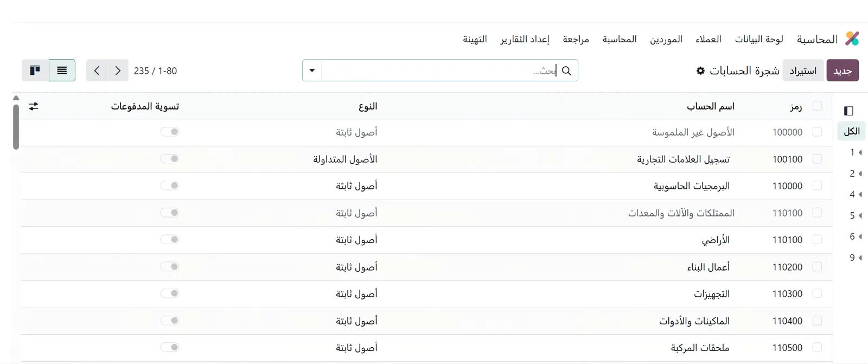
Task: Open account named أعمال البناء
Action: 709,267
